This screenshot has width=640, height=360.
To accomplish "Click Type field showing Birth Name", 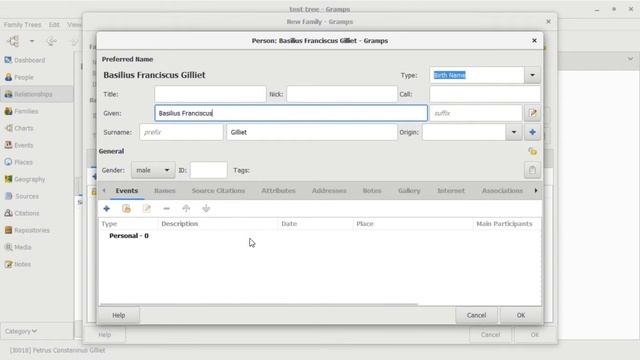I will pos(477,75).
